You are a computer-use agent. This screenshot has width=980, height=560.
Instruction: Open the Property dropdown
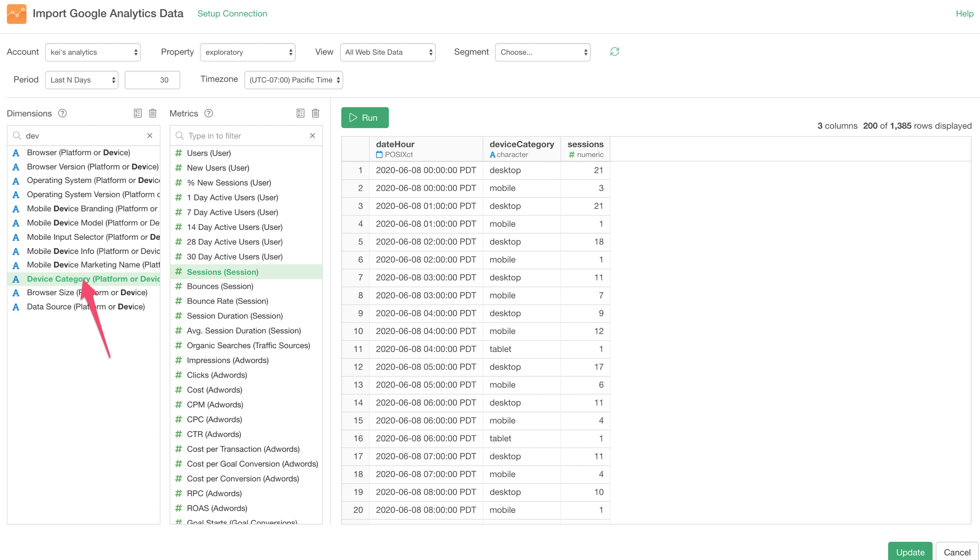pos(248,52)
